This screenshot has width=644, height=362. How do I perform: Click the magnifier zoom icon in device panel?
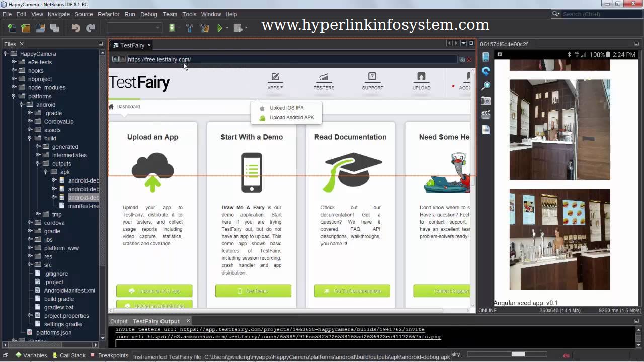pyautogui.click(x=486, y=86)
